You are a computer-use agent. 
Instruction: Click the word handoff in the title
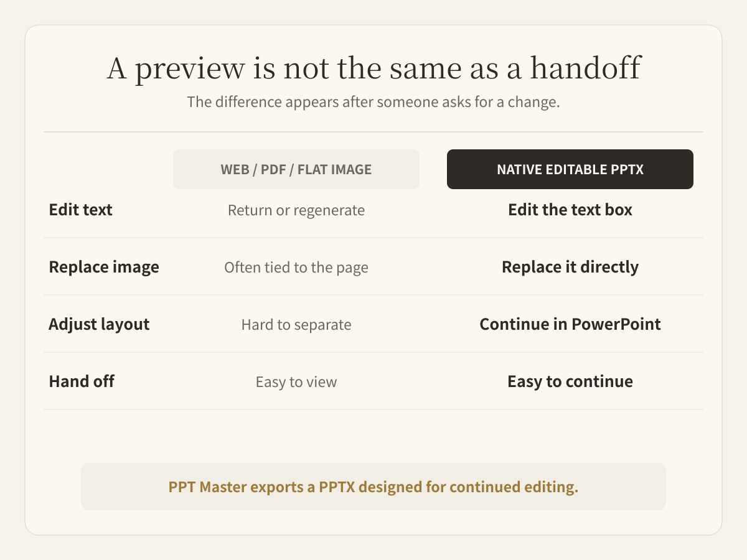click(585, 68)
